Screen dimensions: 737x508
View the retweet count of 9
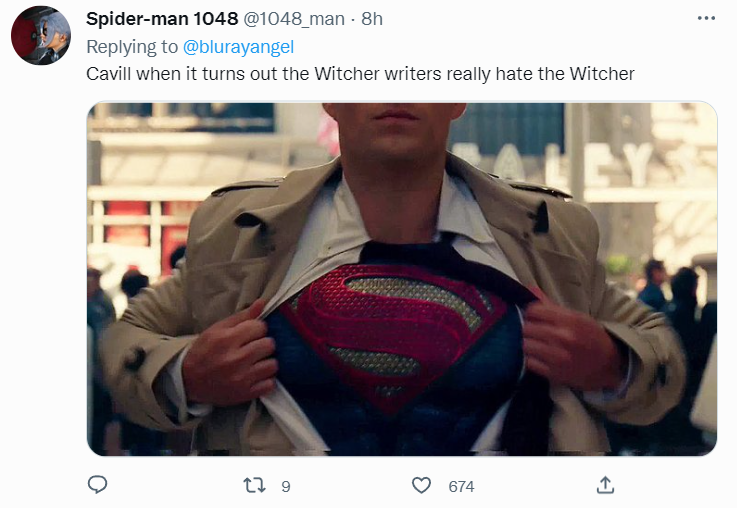click(x=285, y=486)
